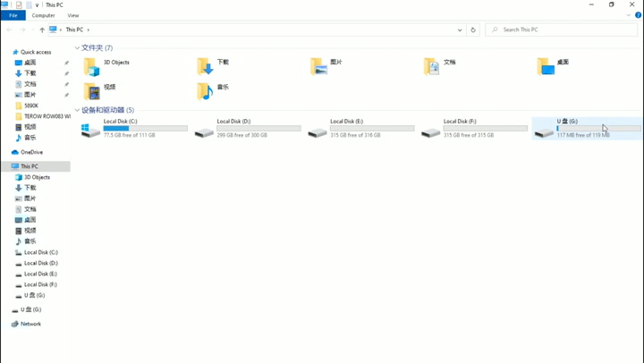Screen dimensions: 644x363
Task: Select the U盘 (G:) drive icon
Action: pyautogui.click(x=544, y=132)
